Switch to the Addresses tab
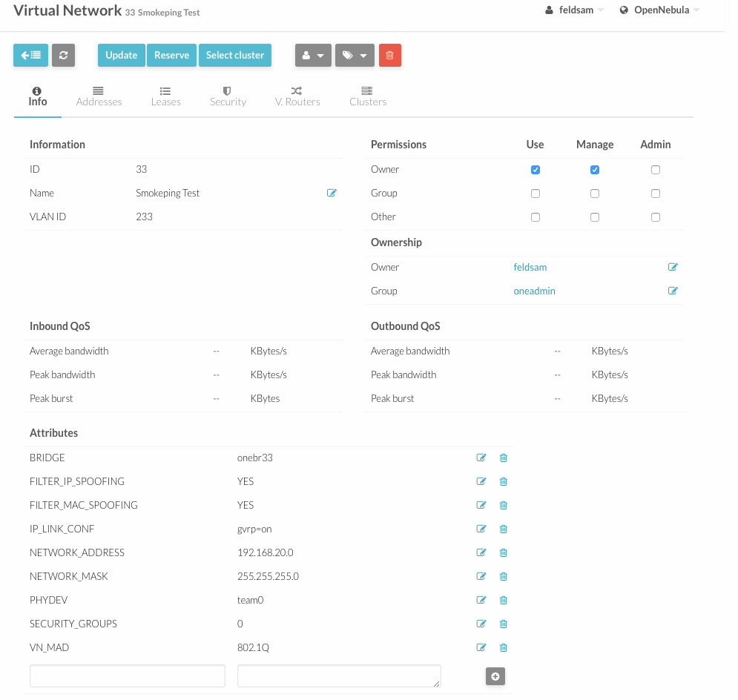The height and width of the screenshot is (700, 738). pos(99,96)
